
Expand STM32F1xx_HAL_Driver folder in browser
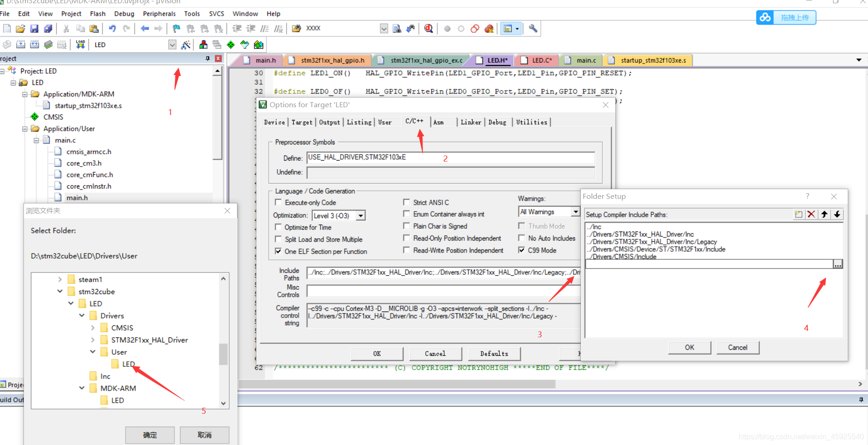click(93, 340)
